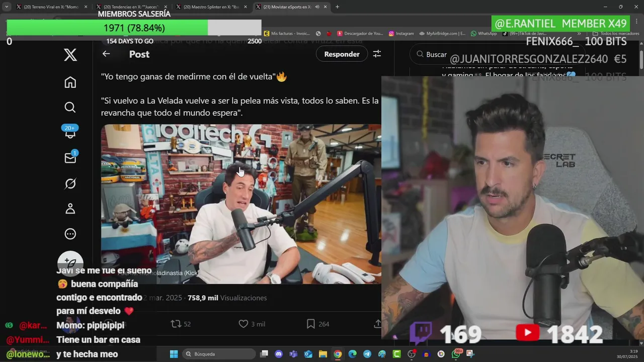Open Telegram from the taskbar
This screenshot has width=644, height=362.
click(x=367, y=354)
